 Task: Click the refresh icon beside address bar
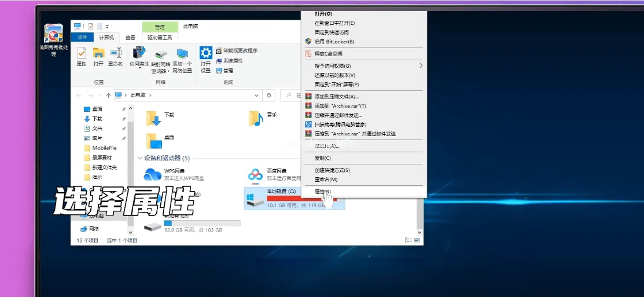[269, 95]
